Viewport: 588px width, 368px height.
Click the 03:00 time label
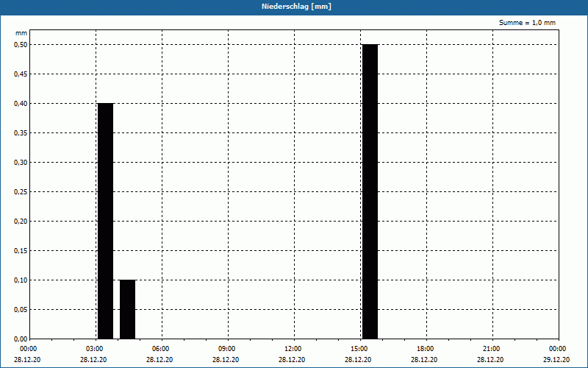point(94,349)
